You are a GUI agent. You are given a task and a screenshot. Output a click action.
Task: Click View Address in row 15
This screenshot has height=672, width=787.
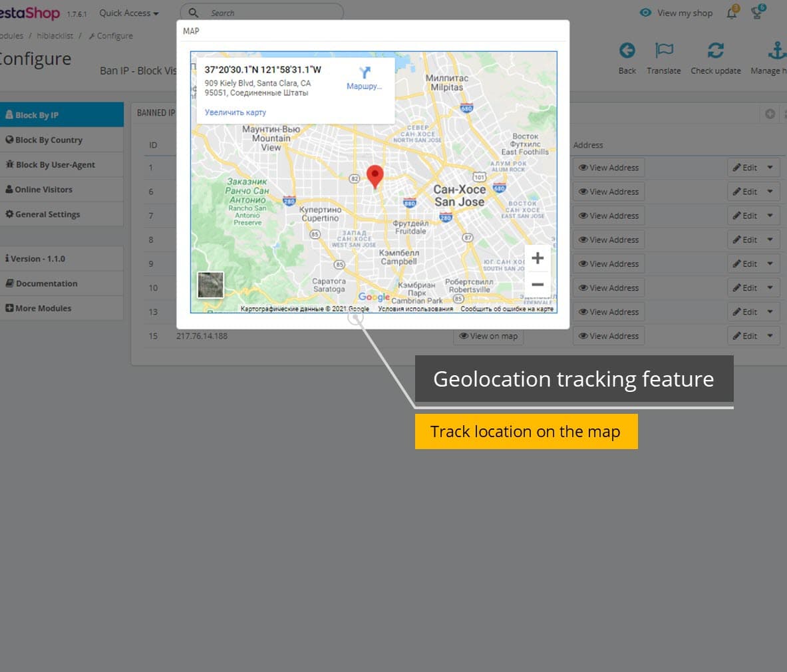pyautogui.click(x=608, y=336)
